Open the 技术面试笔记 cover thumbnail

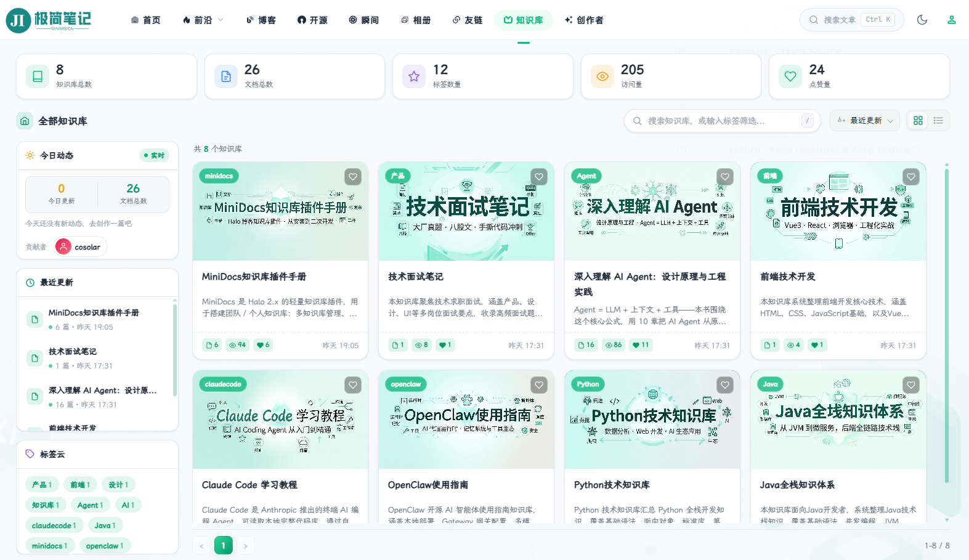[x=466, y=211]
